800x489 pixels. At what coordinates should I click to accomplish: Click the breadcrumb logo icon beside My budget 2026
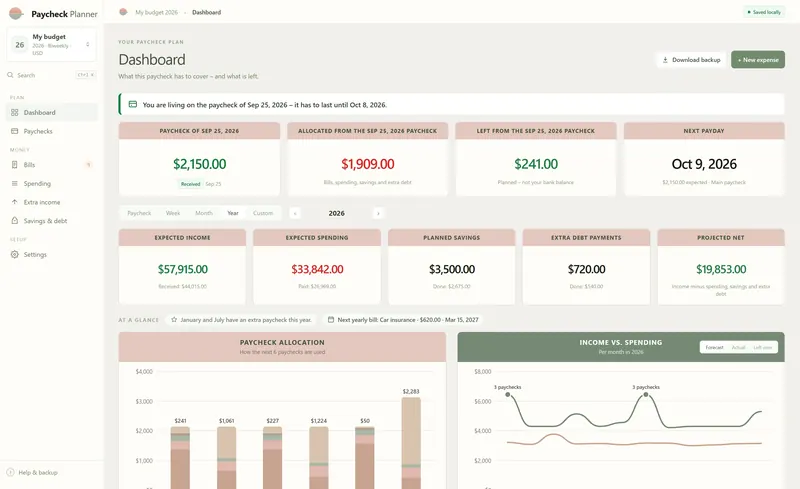(x=123, y=12)
